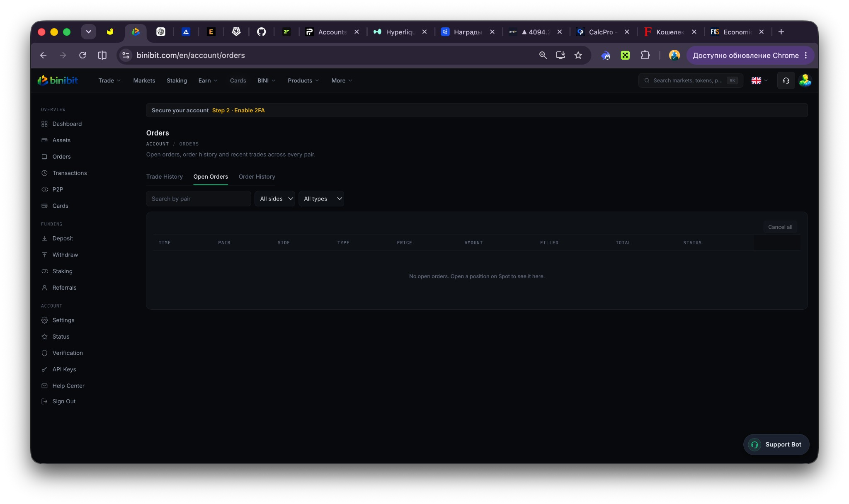Expand the All sides filter
This screenshot has width=849, height=504.
point(275,199)
